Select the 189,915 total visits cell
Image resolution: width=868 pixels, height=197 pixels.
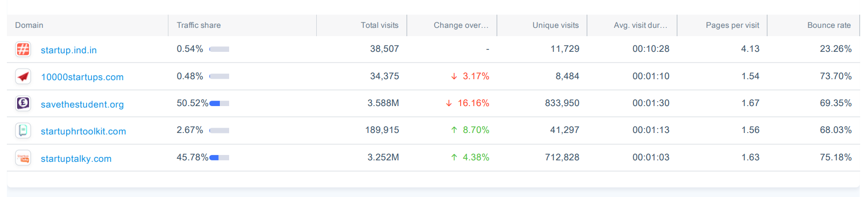coord(382,130)
